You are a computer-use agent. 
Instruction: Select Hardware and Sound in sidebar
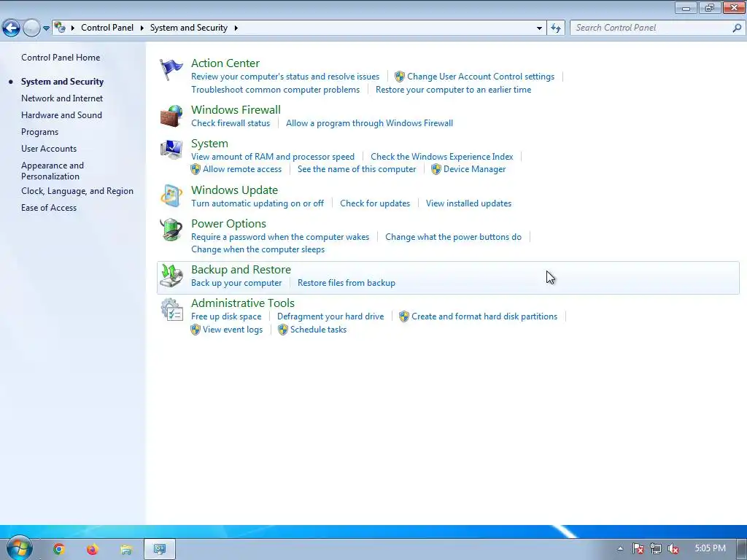pyautogui.click(x=61, y=114)
